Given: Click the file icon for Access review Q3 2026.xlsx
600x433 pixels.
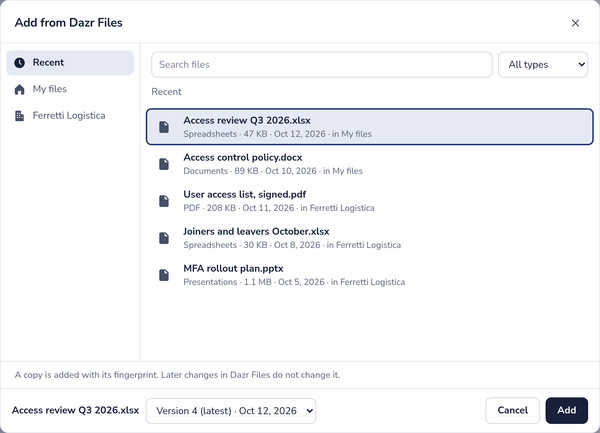Looking at the screenshot, I should [x=164, y=127].
